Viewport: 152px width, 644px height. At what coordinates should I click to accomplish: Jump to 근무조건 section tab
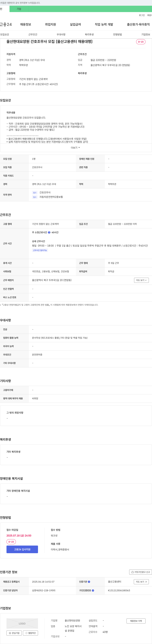(x=33, y=34)
